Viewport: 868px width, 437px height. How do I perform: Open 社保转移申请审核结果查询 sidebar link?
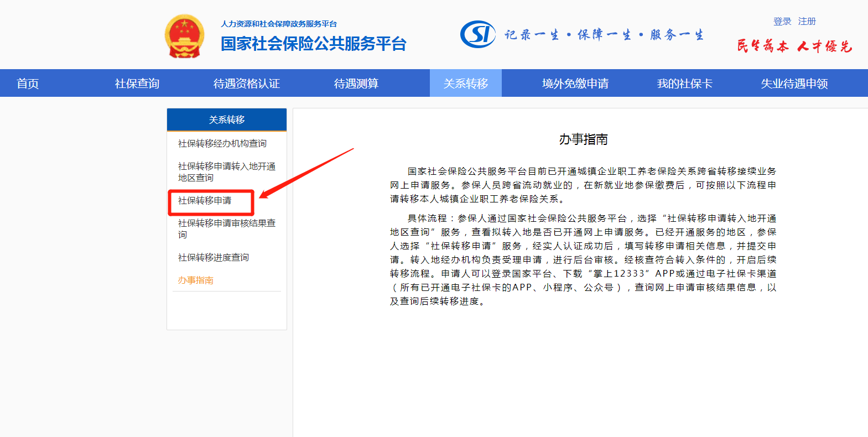[x=226, y=228]
